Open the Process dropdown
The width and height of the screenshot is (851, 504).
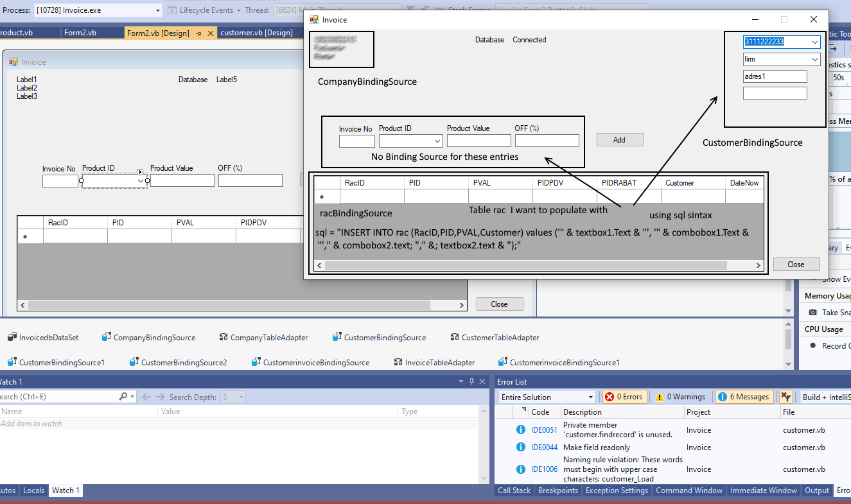pyautogui.click(x=158, y=10)
